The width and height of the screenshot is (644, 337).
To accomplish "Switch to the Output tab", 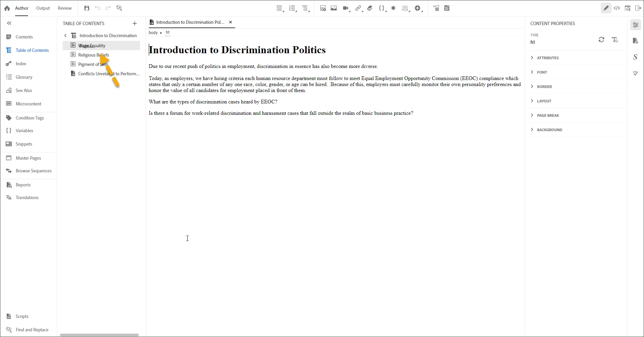I will pos(43,8).
